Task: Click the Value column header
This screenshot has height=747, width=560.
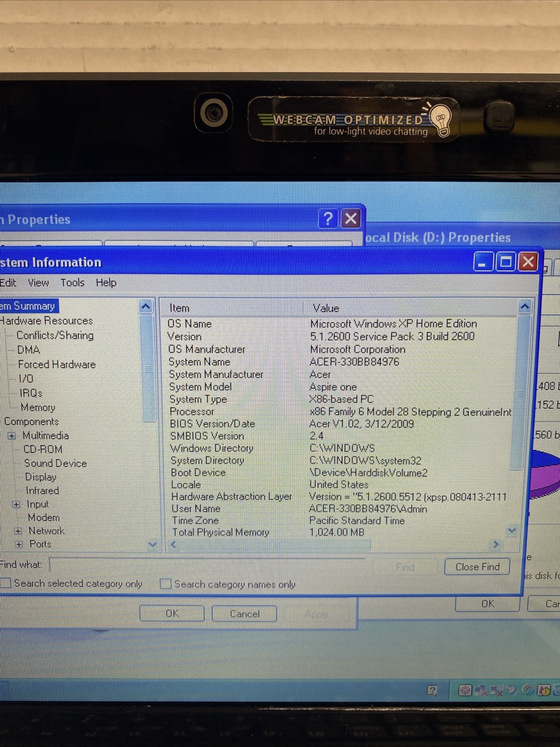Action: click(x=411, y=308)
